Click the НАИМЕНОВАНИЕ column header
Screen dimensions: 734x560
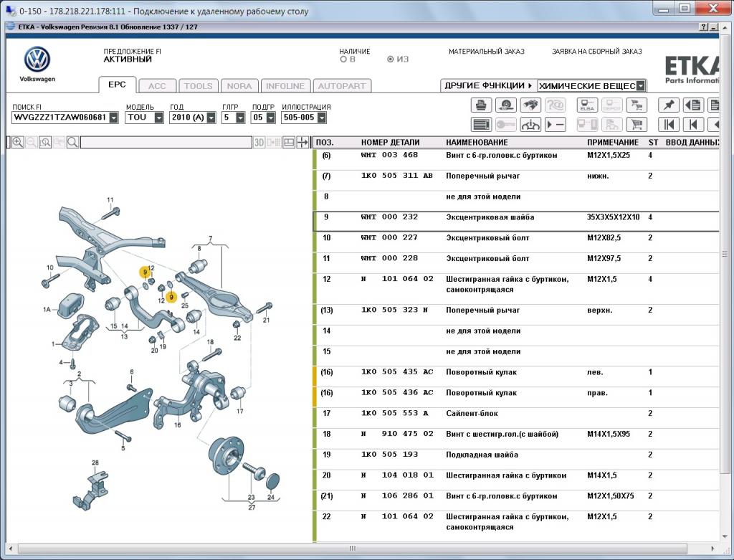(x=477, y=143)
